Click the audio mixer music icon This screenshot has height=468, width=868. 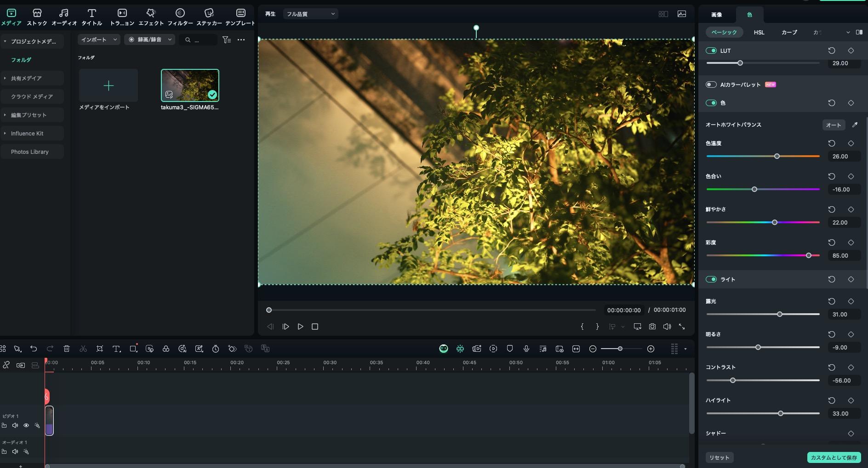coord(543,349)
